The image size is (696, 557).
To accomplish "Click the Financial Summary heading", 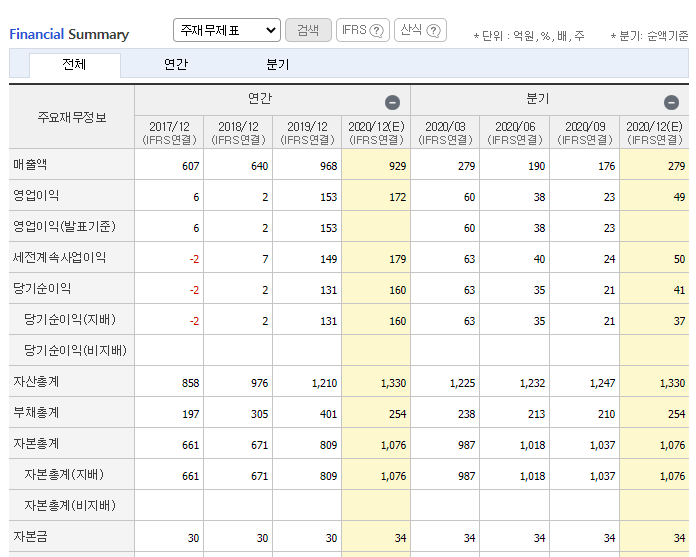I will tap(69, 34).
